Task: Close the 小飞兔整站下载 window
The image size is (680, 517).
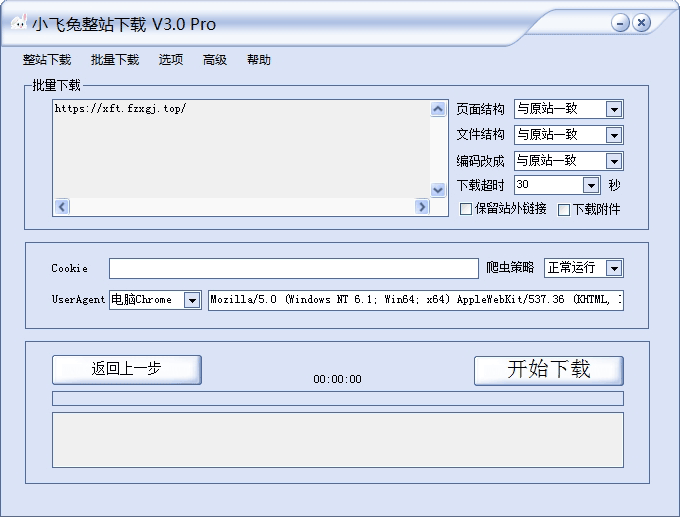Action: pos(641,23)
